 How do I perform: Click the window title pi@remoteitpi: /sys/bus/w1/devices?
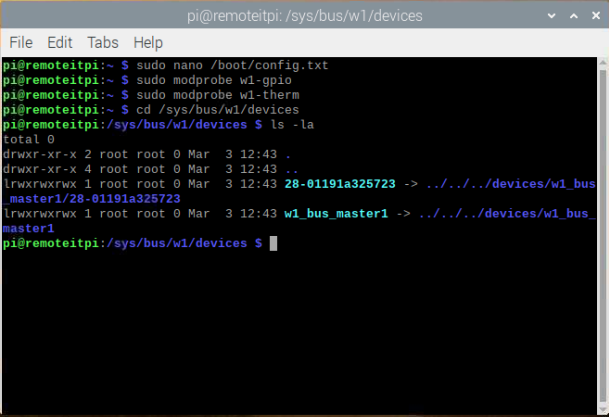304,15
